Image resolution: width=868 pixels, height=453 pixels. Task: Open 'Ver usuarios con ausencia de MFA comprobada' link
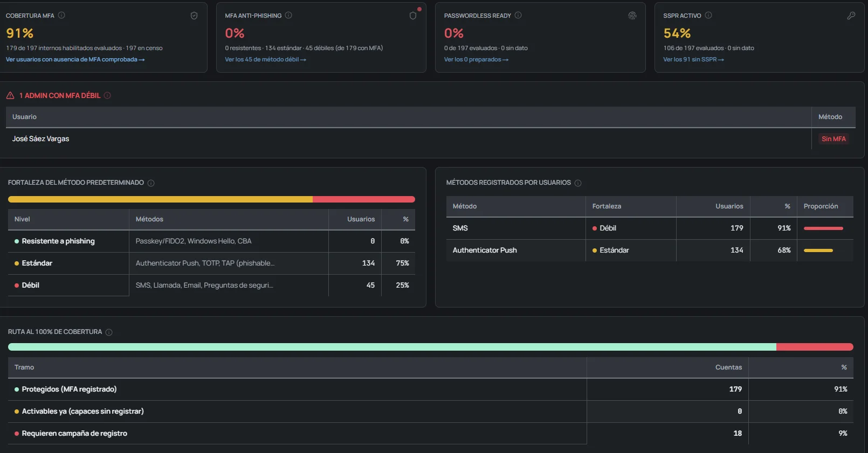click(x=75, y=60)
